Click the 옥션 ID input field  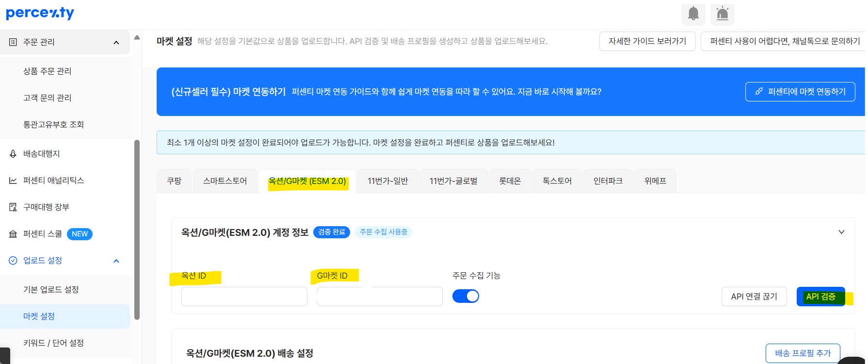[244, 297]
